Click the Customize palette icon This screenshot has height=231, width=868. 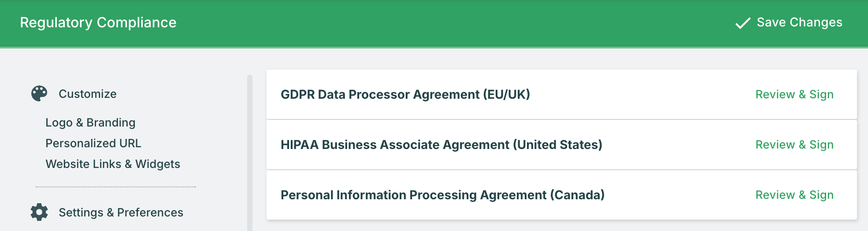(x=39, y=93)
